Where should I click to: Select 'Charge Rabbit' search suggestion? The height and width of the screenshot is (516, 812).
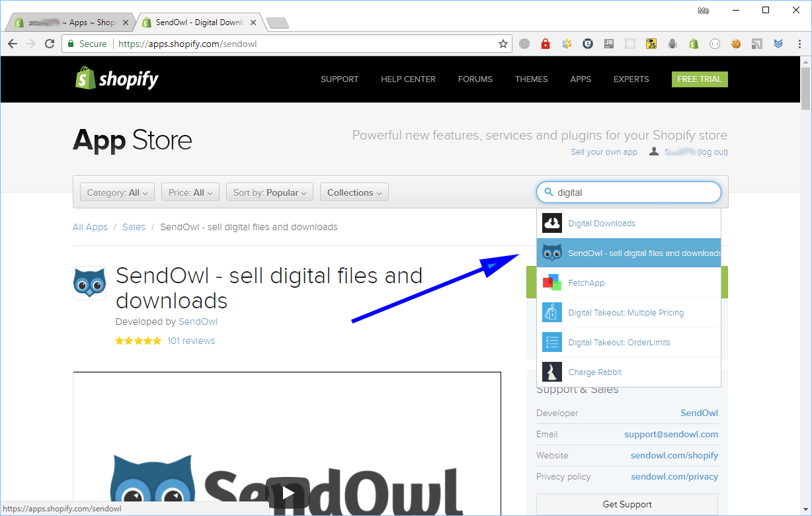coord(629,372)
